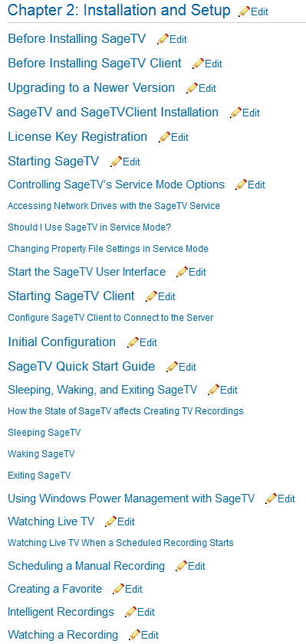
Task: Open Configure SageTV Client to Connect to Server
Action: tap(110, 318)
